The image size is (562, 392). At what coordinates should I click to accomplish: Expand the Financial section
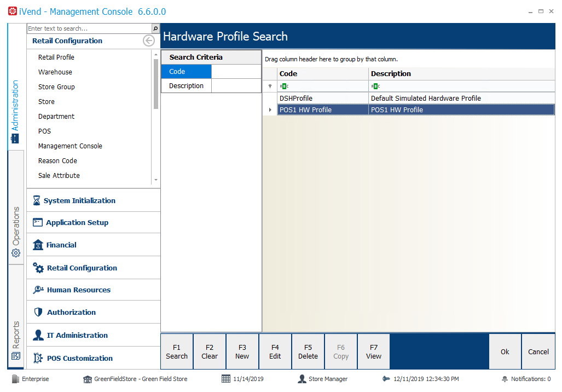tap(94, 245)
